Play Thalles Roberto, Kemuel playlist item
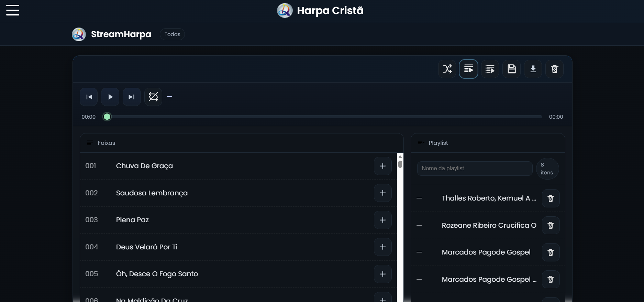This screenshot has height=302, width=644. [489, 198]
